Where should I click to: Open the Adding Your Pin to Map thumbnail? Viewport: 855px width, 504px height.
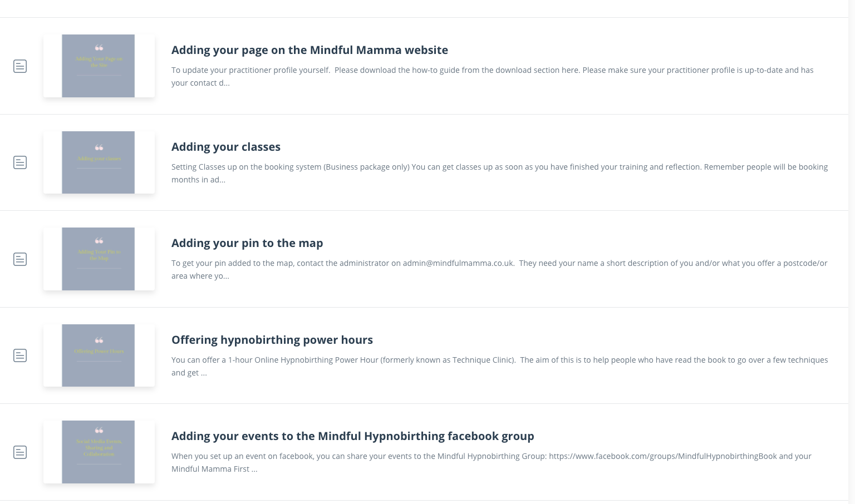(x=99, y=259)
